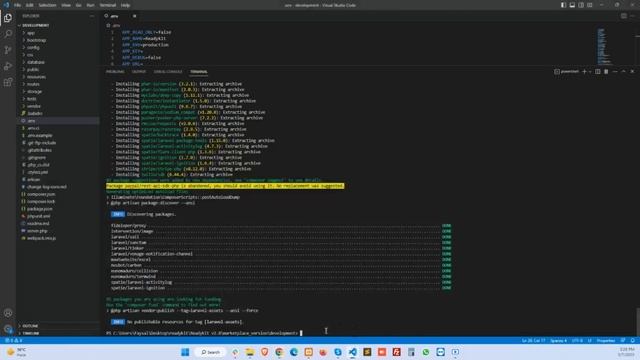
Task: Open the Edit menu
Action: tap(29, 5)
